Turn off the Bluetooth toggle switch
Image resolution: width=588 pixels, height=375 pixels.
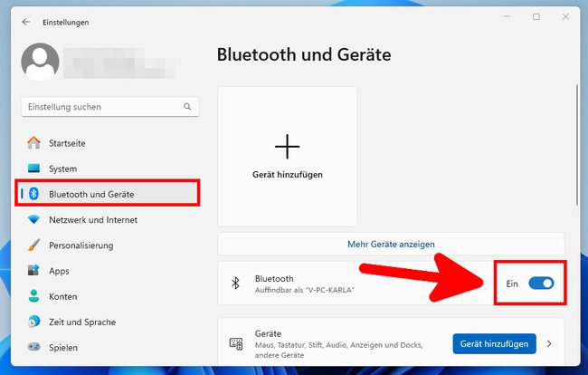coord(541,284)
